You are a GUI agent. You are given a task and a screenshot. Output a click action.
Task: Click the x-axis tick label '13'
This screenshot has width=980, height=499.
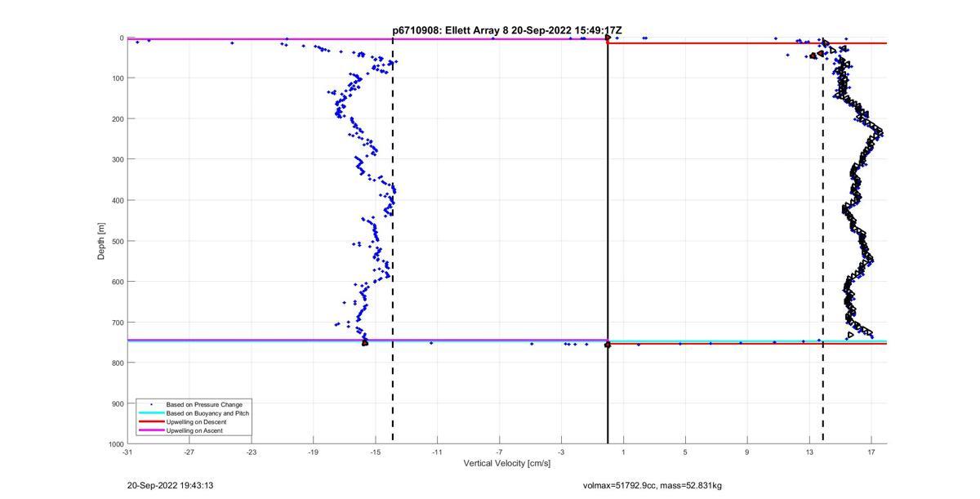(x=809, y=452)
